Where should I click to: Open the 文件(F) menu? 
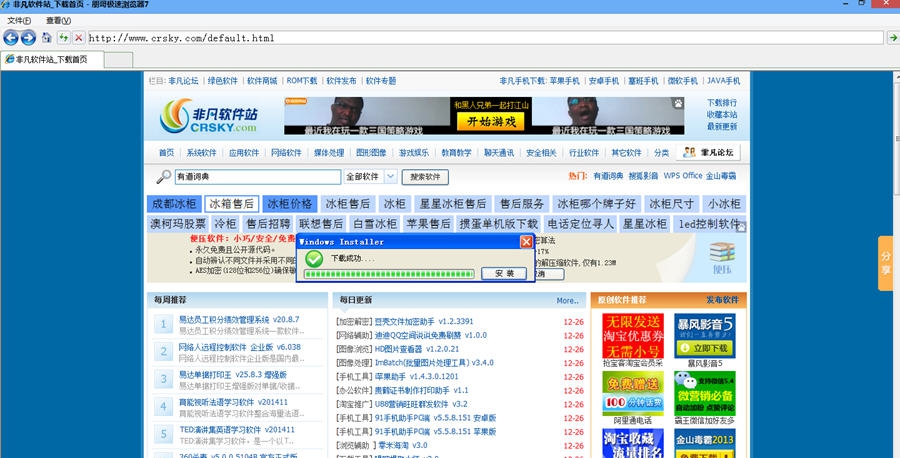[x=19, y=21]
